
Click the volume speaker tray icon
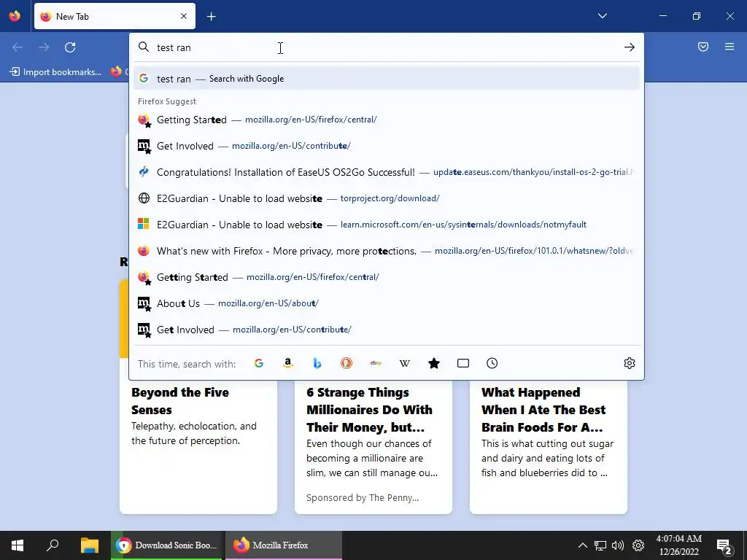pos(618,545)
